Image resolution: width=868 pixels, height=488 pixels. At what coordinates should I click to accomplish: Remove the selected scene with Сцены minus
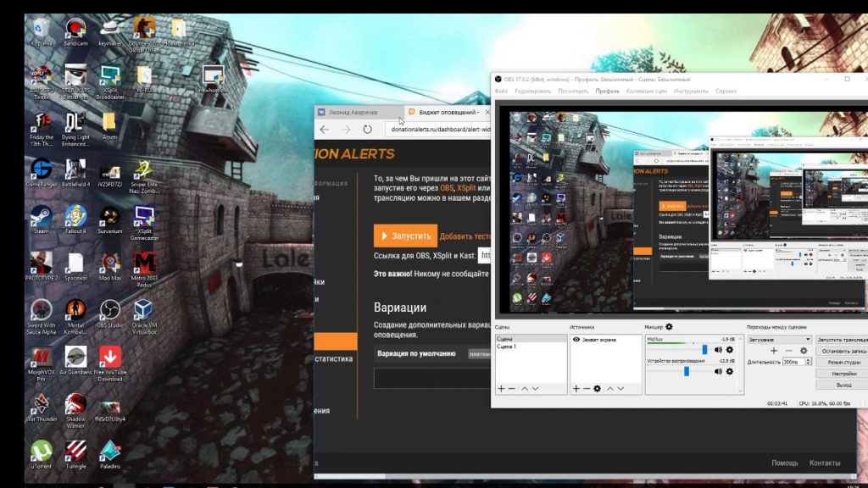point(511,389)
